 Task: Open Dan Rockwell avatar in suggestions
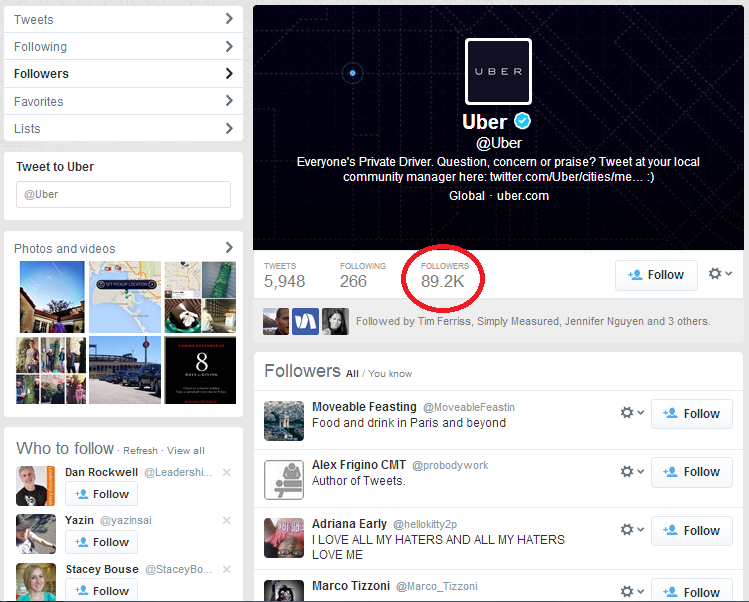tap(35, 486)
